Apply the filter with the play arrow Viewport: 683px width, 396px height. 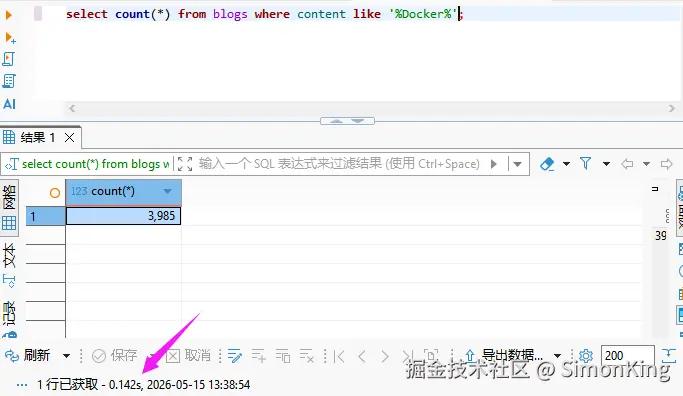click(x=494, y=164)
